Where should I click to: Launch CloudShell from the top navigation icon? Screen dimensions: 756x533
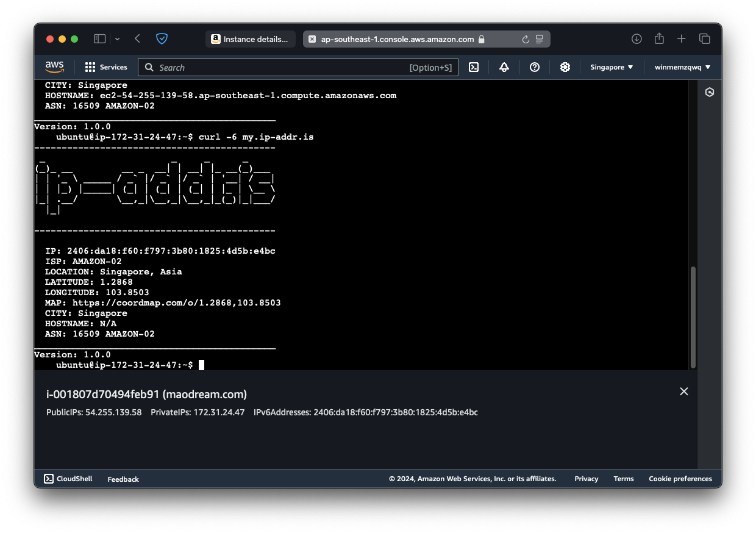[x=474, y=67]
